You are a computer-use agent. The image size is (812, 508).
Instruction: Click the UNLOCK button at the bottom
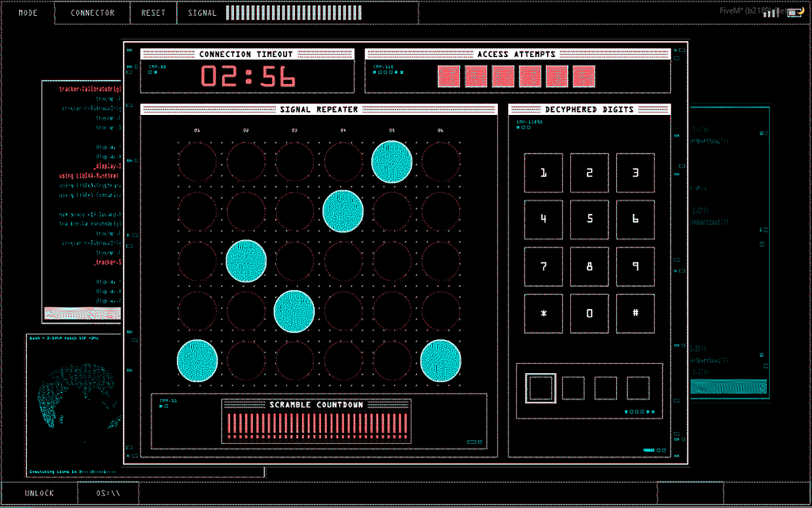[x=39, y=493]
